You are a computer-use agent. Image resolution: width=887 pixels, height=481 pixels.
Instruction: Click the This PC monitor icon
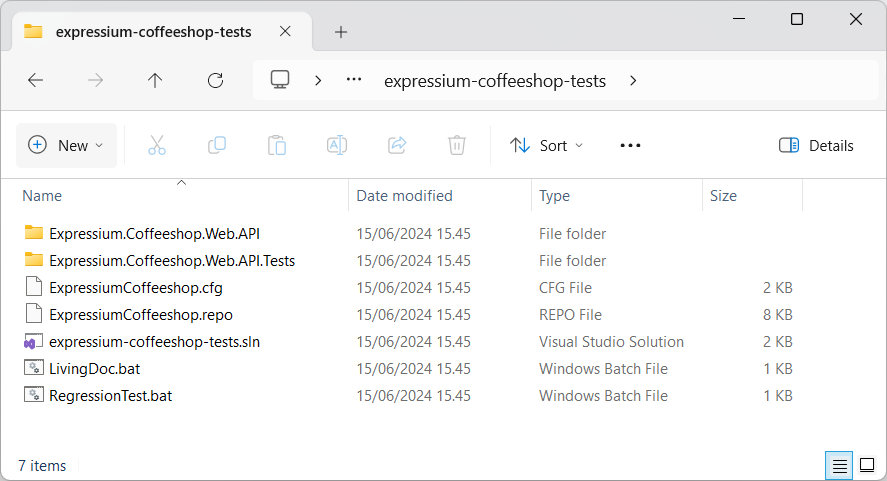click(x=280, y=80)
